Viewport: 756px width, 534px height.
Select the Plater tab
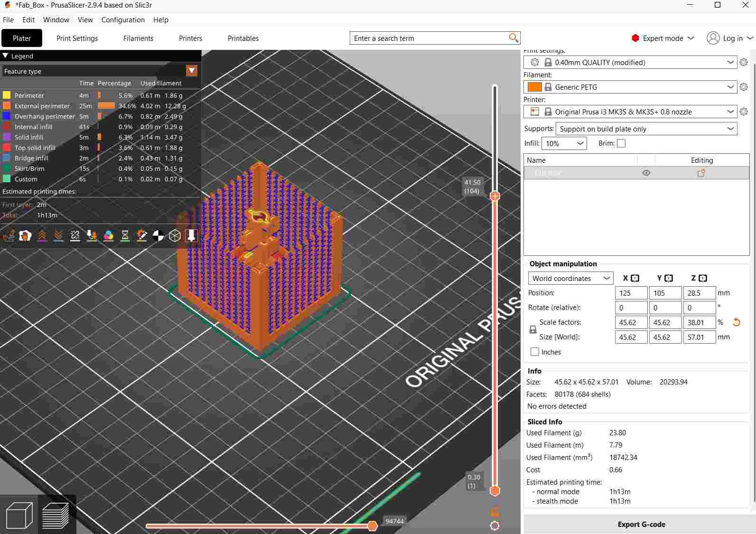click(x=22, y=38)
